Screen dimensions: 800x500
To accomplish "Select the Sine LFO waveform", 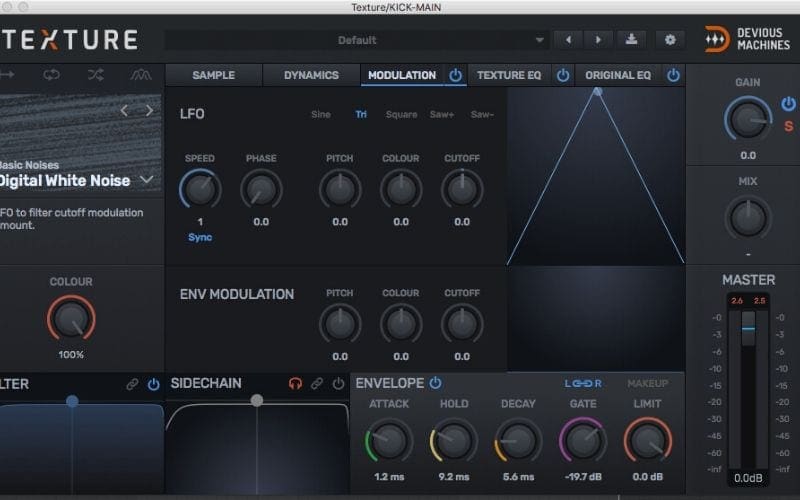I will coord(321,114).
